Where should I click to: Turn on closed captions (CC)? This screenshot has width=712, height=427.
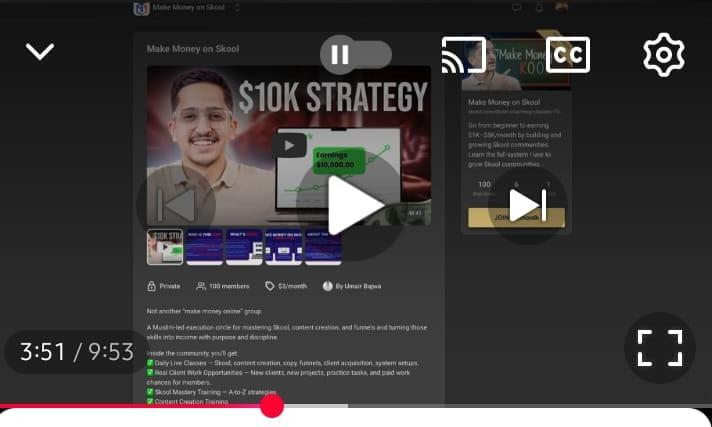point(568,55)
